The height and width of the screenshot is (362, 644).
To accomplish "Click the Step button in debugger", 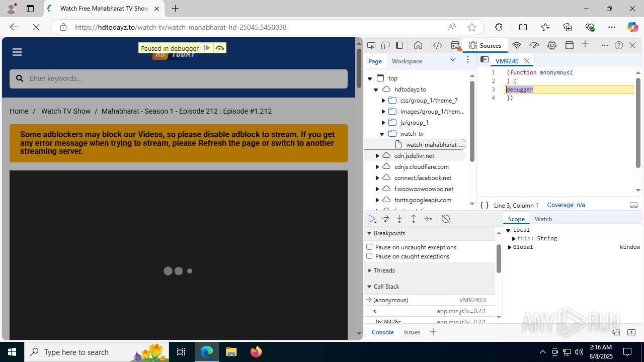I will (428, 219).
